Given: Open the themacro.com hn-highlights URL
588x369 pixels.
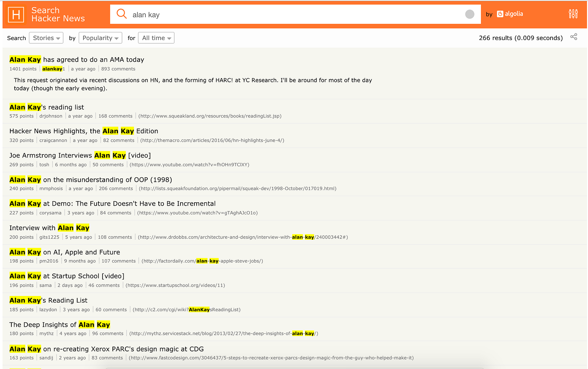Looking at the screenshot, I should point(212,140).
